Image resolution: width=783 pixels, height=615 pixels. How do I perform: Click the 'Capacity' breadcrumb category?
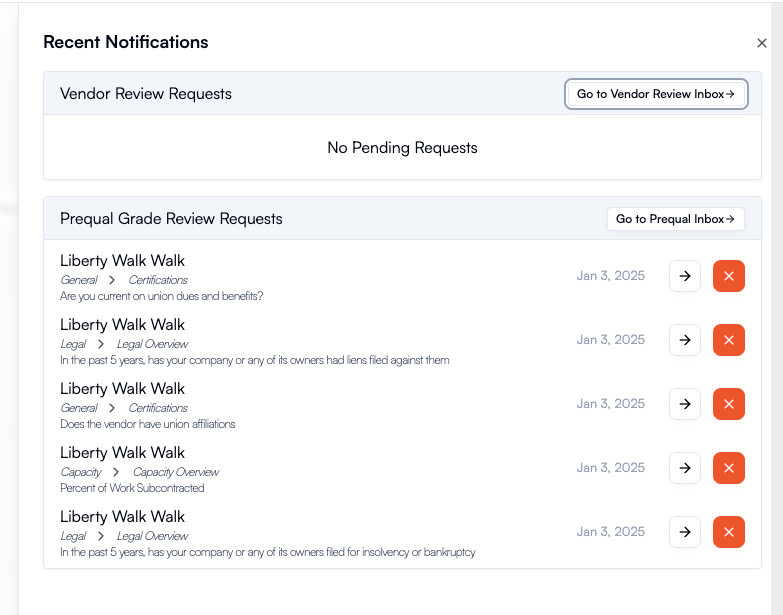pos(80,472)
